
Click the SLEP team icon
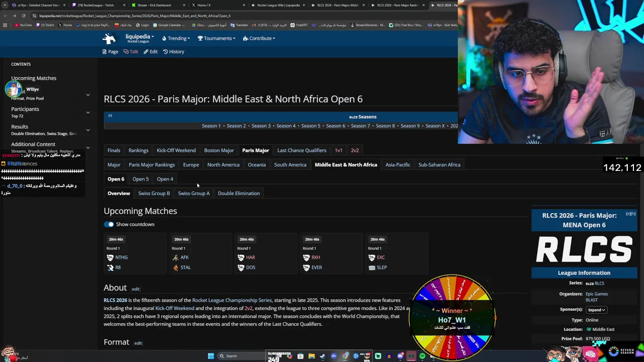click(372, 267)
